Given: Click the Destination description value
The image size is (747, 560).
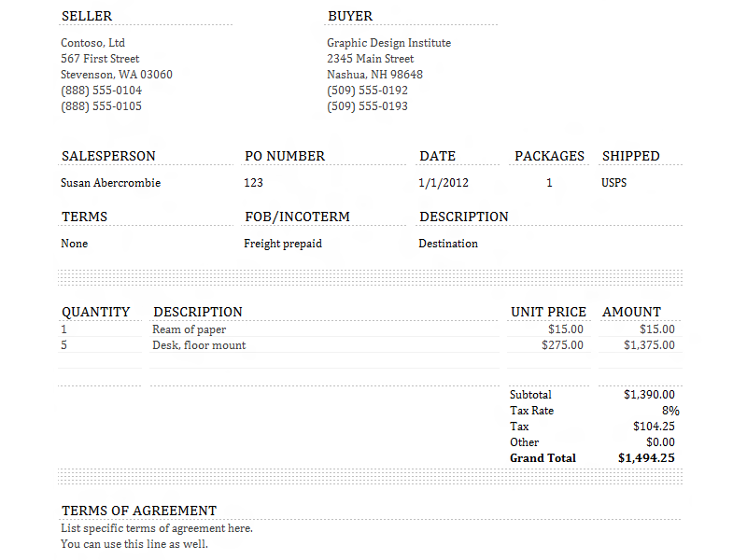Looking at the screenshot, I should (448, 244).
